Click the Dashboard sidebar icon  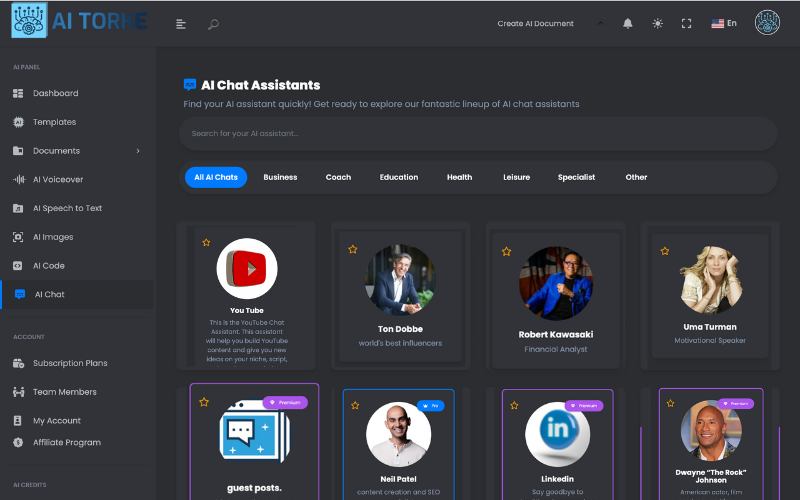pyautogui.click(x=18, y=93)
